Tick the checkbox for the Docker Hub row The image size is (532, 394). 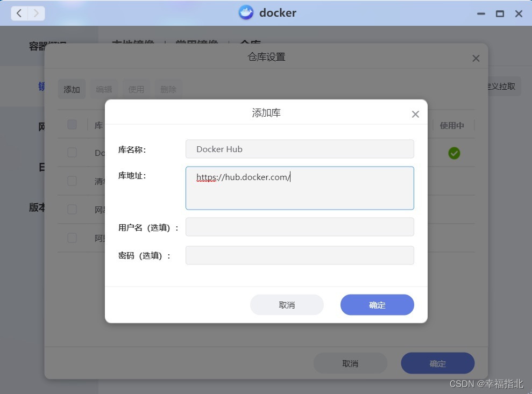72,153
